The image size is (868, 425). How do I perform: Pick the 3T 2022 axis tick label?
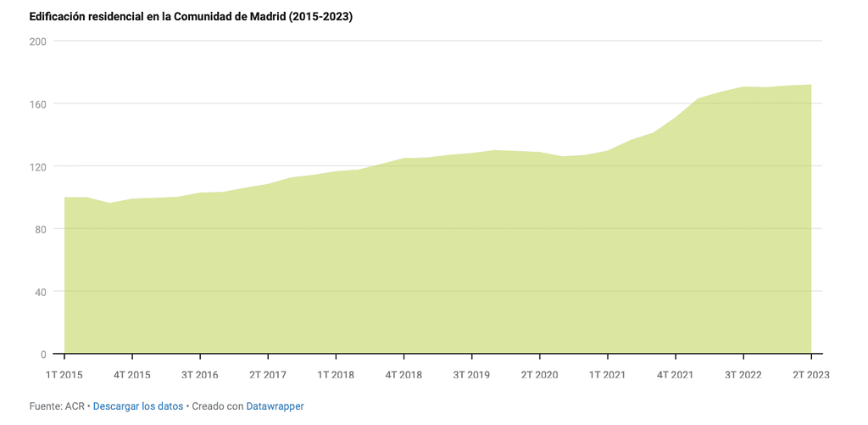(x=743, y=374)
